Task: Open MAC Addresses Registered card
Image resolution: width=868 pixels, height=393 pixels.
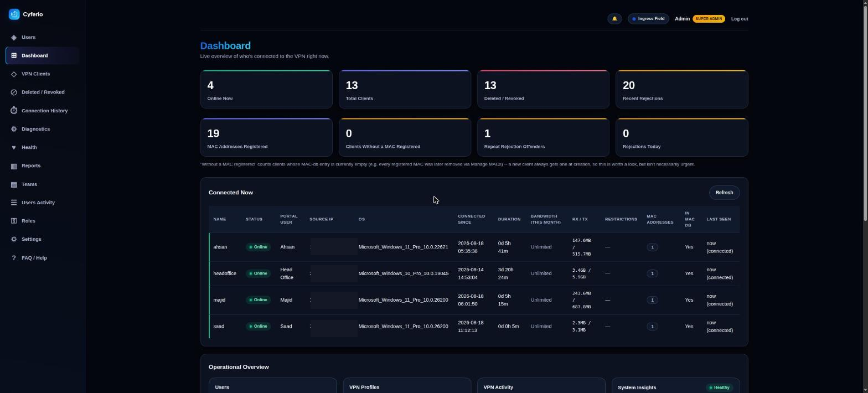Action: click(x=266, y=137)
